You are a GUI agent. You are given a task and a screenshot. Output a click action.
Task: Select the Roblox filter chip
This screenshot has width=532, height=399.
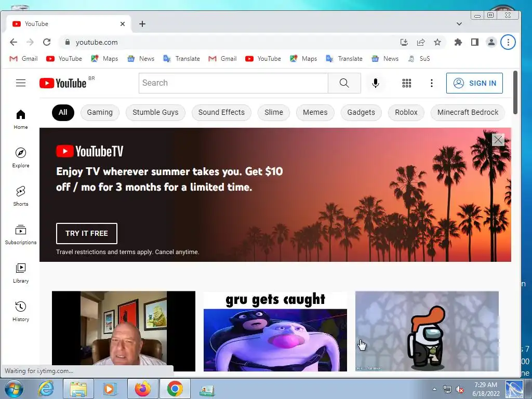[406, 112]
